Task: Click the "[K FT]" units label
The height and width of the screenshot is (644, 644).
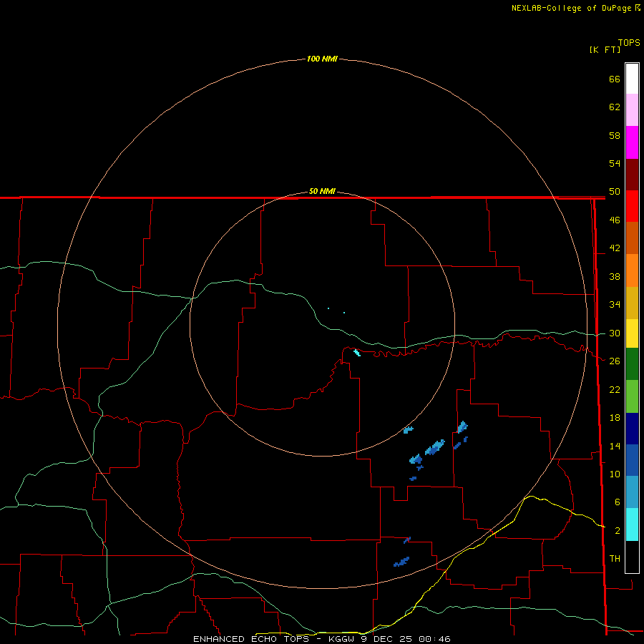Action: pyautogui.click(x=605, y=49)
